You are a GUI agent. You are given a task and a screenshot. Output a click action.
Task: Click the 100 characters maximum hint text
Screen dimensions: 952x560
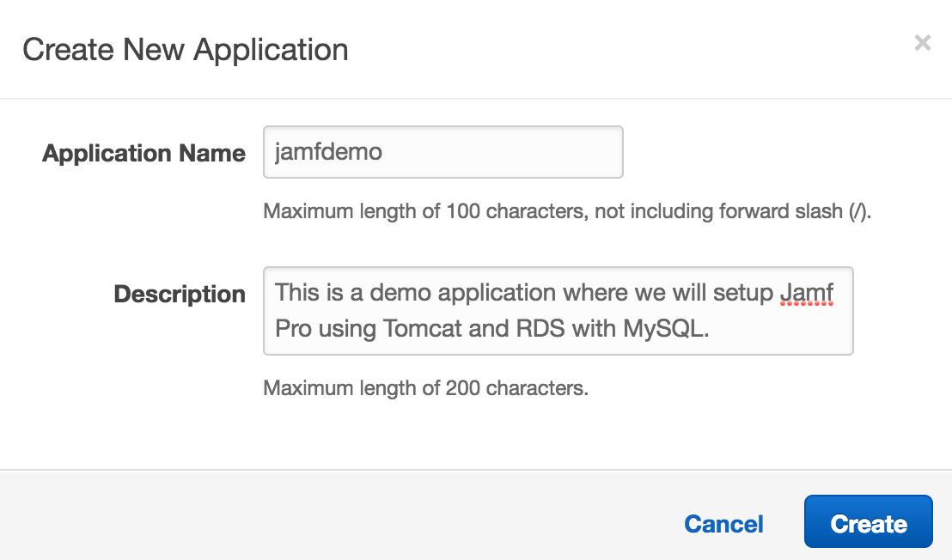tap(567, 211)
